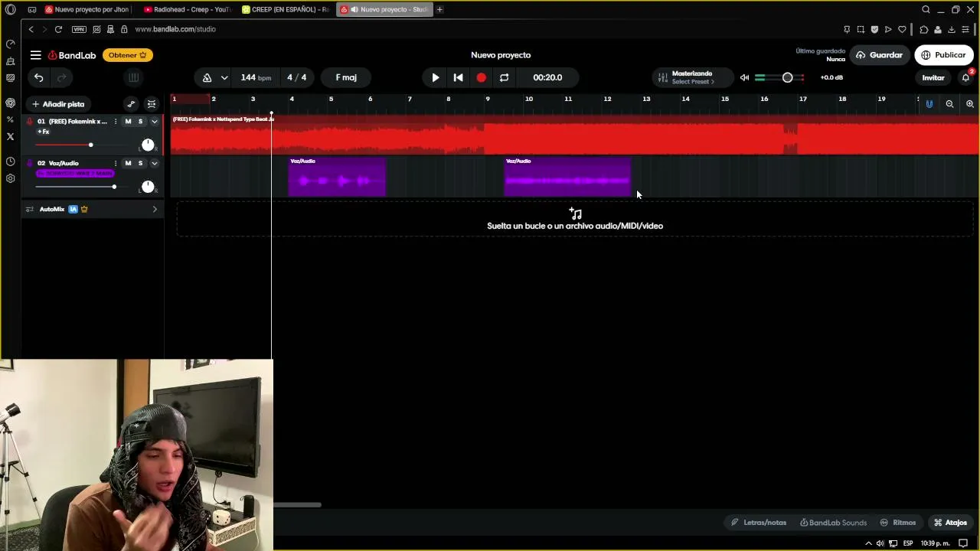Expand track 01 dropdown chevron

[x=154, y=122]
